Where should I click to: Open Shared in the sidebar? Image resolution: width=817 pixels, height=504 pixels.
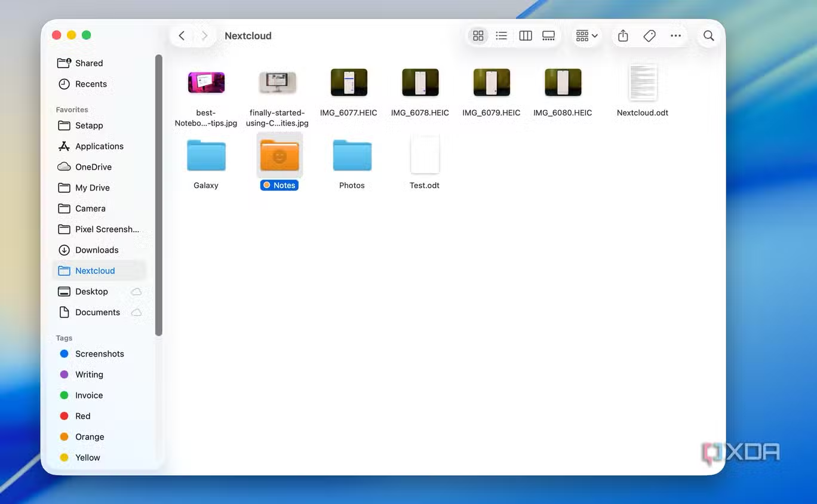[99, 63]
